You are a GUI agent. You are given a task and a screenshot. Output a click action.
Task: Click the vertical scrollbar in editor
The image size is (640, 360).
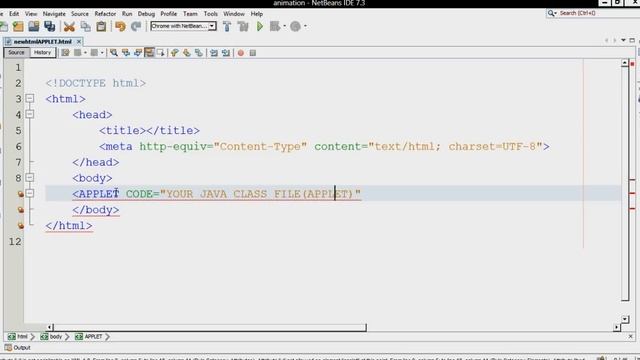pyautogui.click(x=625, y=184)
